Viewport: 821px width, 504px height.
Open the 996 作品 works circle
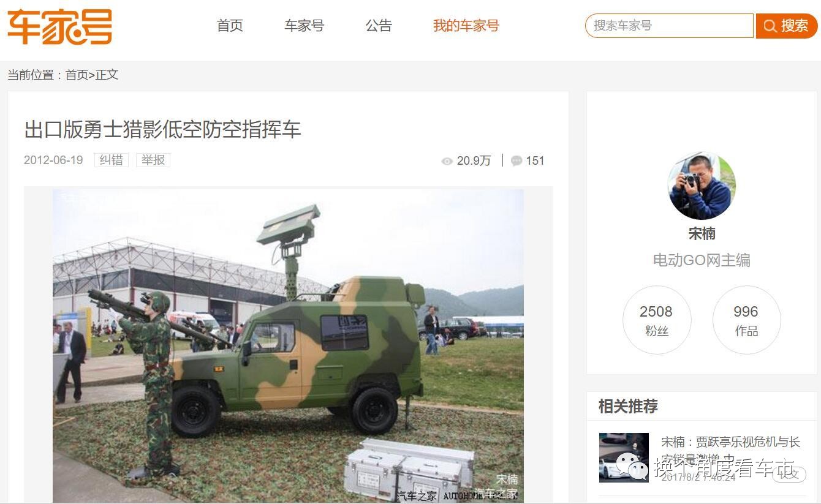(x=746, y=320)
